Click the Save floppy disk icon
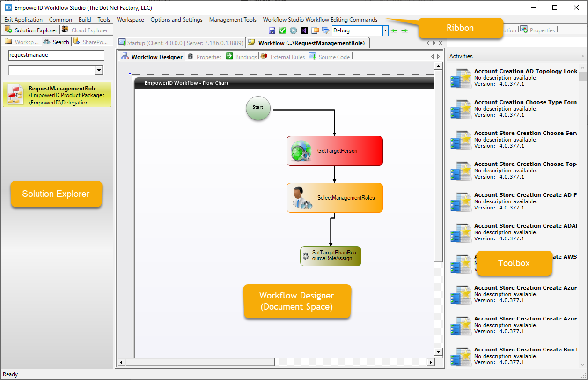 tap(272, 30)
